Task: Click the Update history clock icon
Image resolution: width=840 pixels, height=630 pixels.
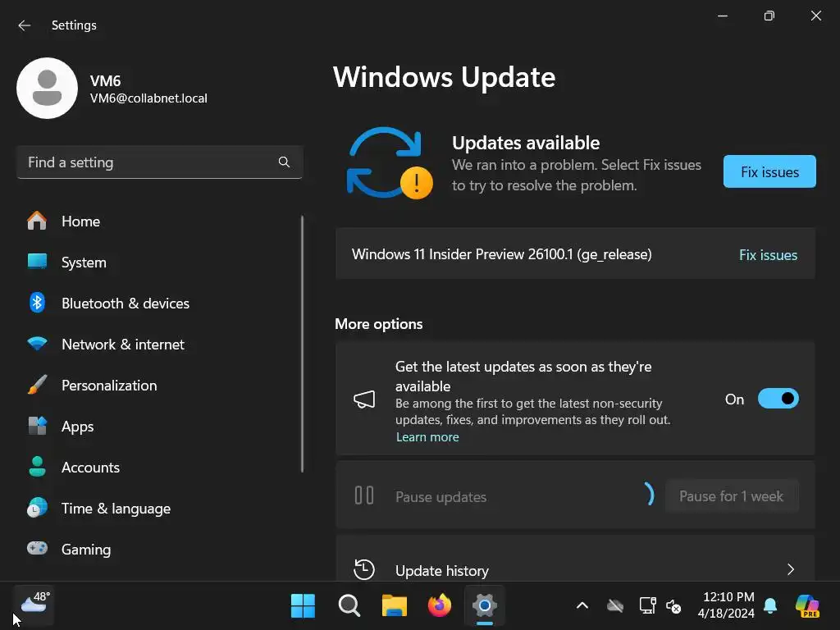Action: tap(364, 569)
